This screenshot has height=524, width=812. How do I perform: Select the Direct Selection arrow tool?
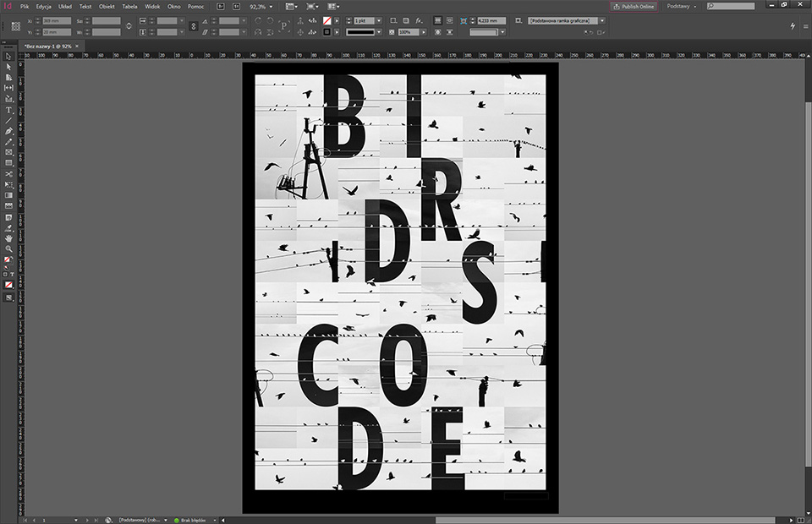tap(8, 66)
